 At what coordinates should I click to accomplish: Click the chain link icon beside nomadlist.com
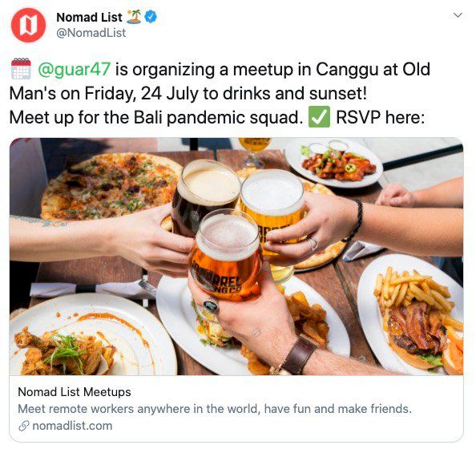[x=24, y=426]
